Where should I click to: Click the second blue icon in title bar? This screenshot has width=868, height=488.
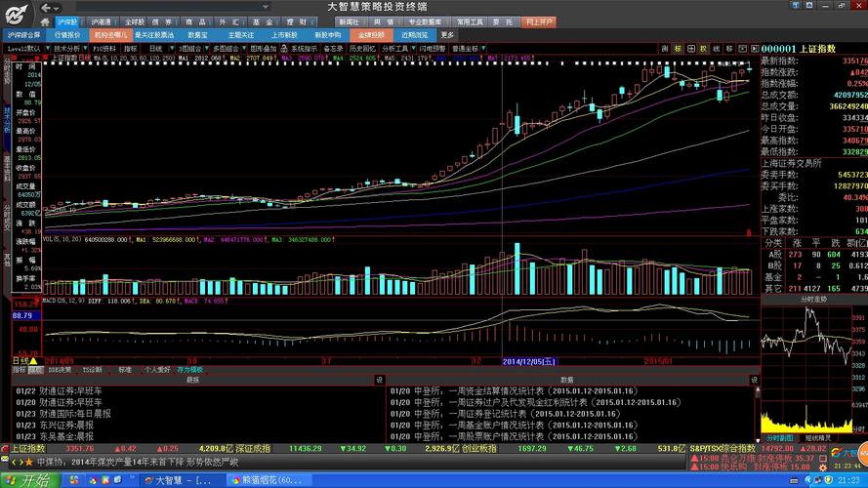tap(809, 6)
